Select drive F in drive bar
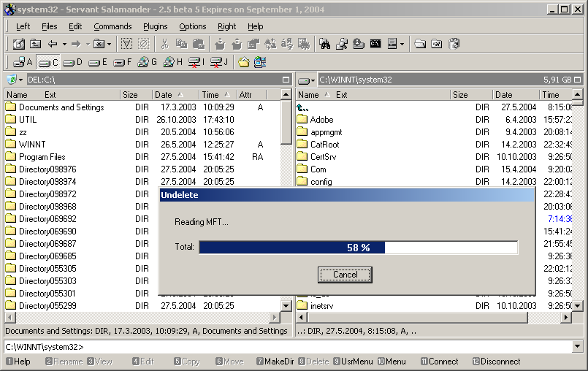 122,62
